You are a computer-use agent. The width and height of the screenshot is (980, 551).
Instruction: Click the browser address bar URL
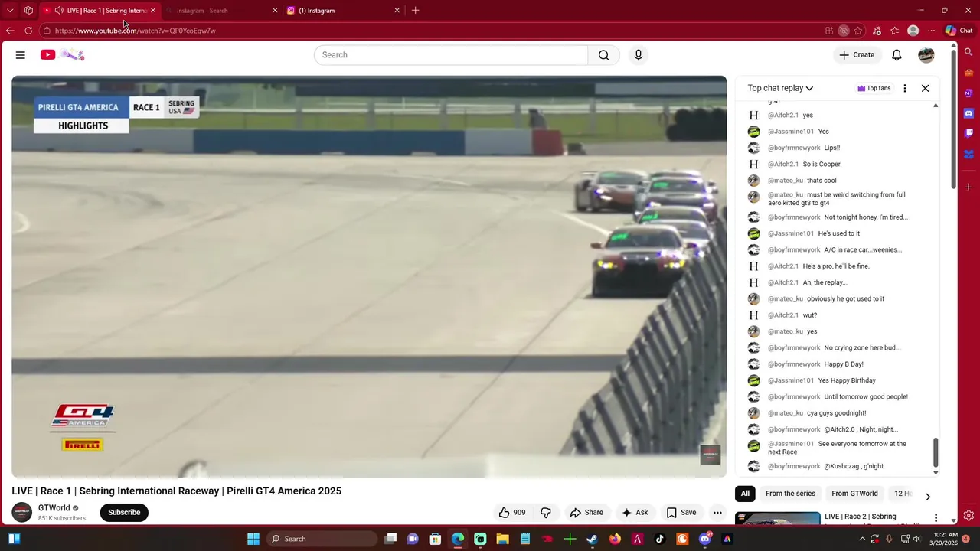(x=136, y=31)
